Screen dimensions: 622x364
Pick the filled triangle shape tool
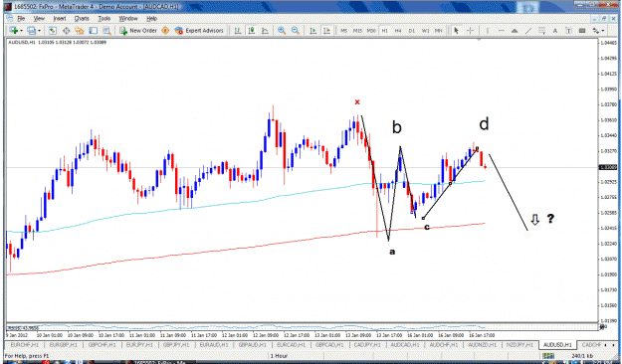(x=515, y=31)
